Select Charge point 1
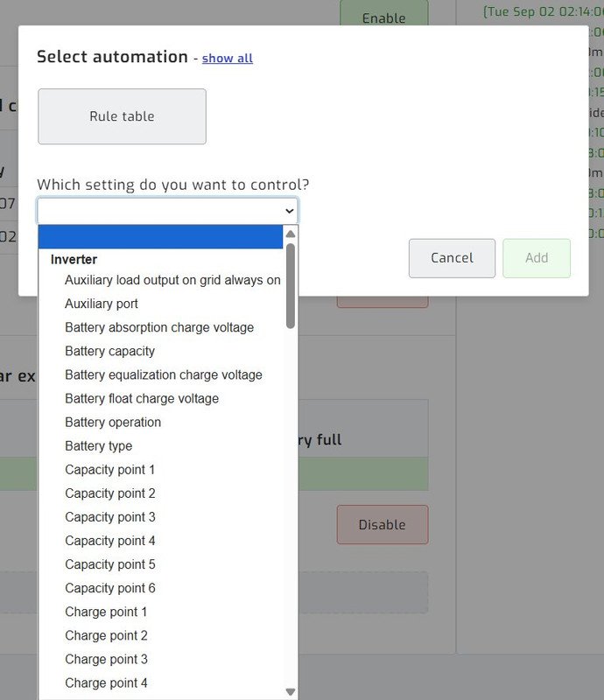 click(x=106, y=611)
